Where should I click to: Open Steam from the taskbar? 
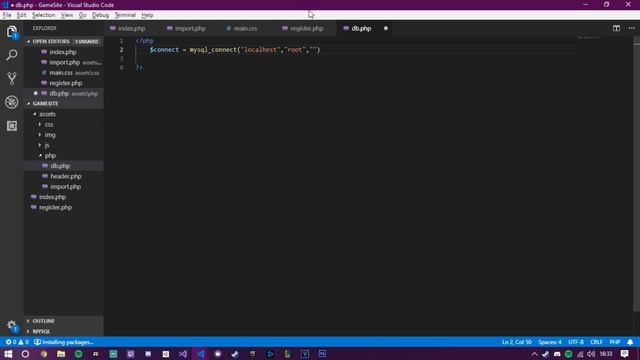click(235, 354)
